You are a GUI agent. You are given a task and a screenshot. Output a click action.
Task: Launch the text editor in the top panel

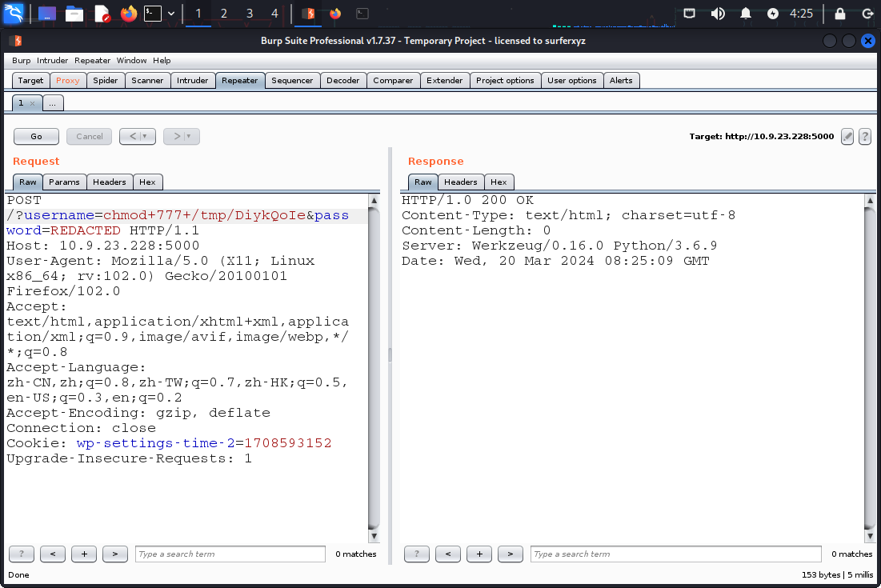coord(102,14)
